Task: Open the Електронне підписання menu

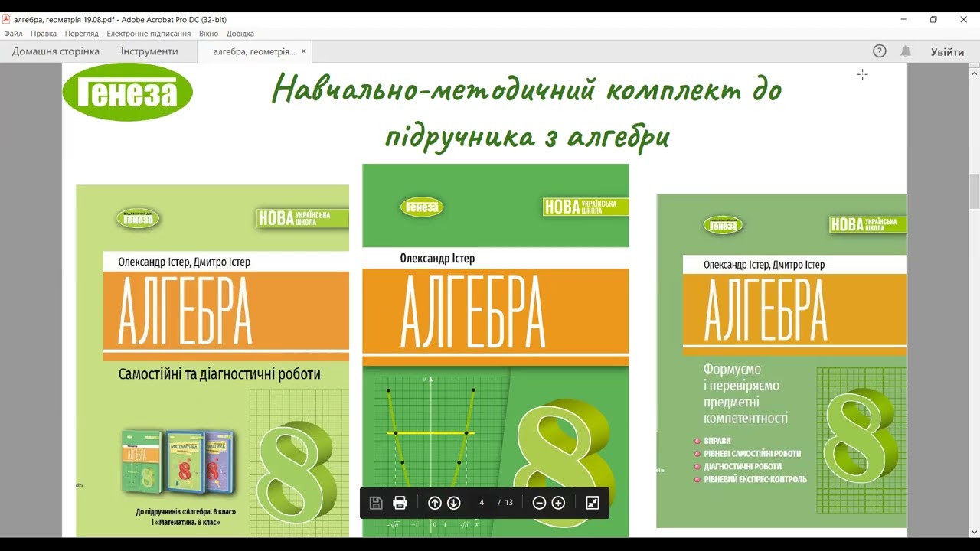Action: point(149,34)
